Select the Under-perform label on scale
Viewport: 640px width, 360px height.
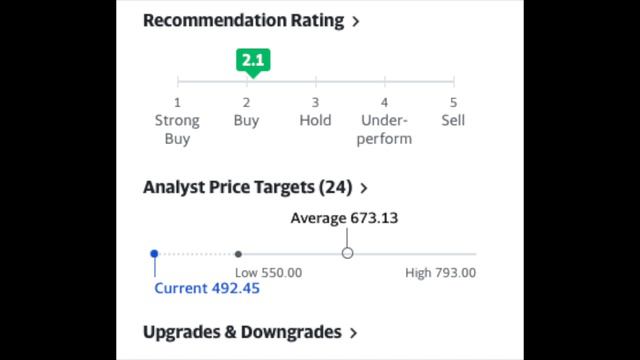click(384, 129)
